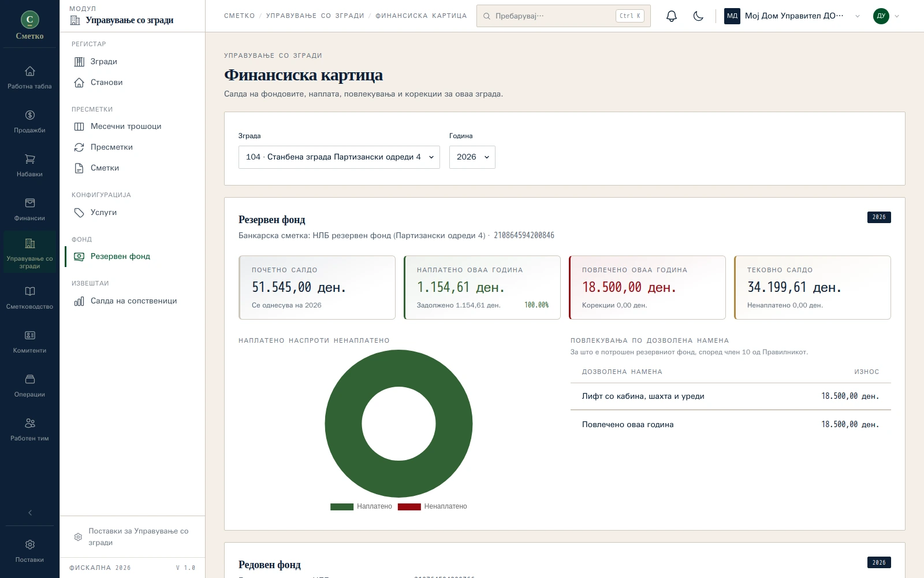Click the Наплатено оваа година card

pyautogui.click(x=482, y=287)
